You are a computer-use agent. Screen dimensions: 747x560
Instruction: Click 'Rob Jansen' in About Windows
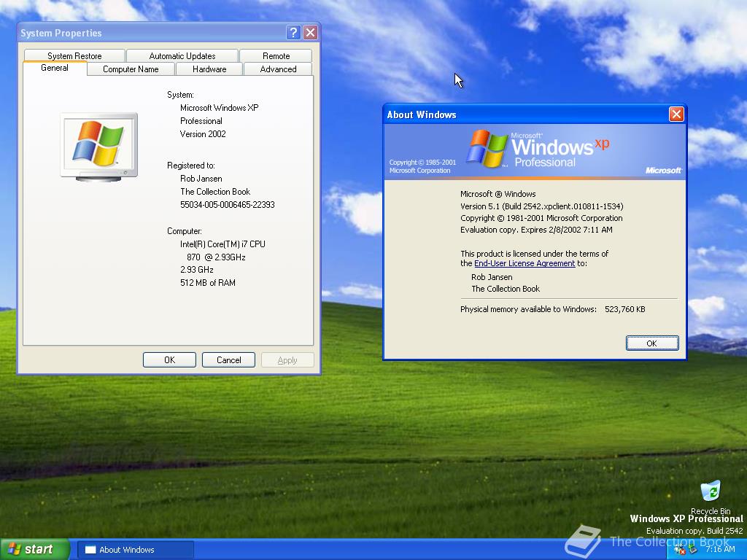492,277
